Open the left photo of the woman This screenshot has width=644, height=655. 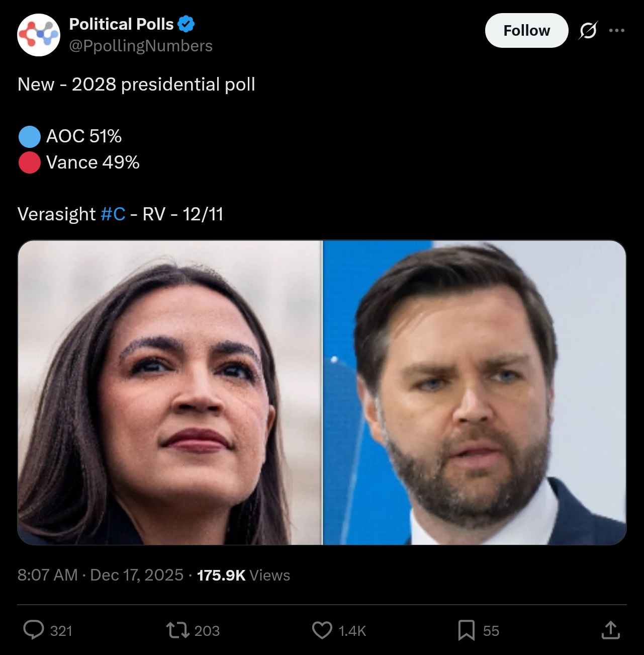[169, 392]
